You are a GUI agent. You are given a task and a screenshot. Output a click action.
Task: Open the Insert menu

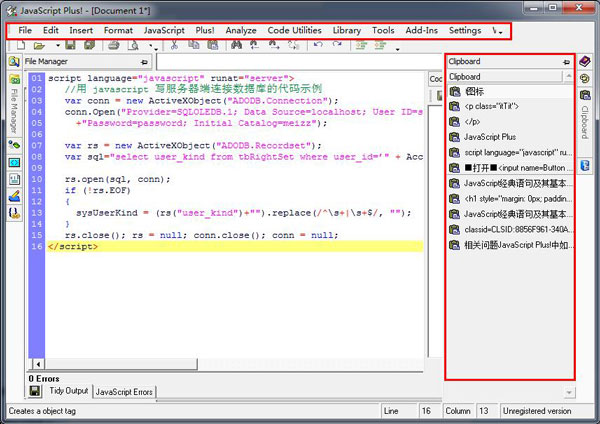click(81, 30)
